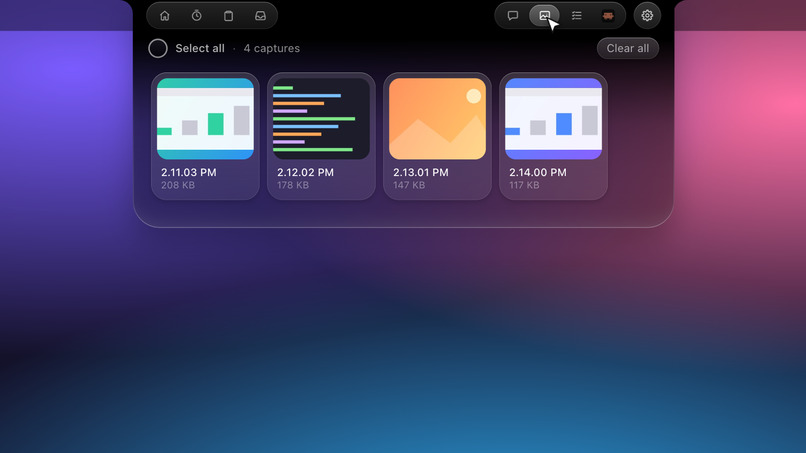The image size is (806, 453).
Task: Click the 147 KB size text
Action: click(x=409, y=185)
